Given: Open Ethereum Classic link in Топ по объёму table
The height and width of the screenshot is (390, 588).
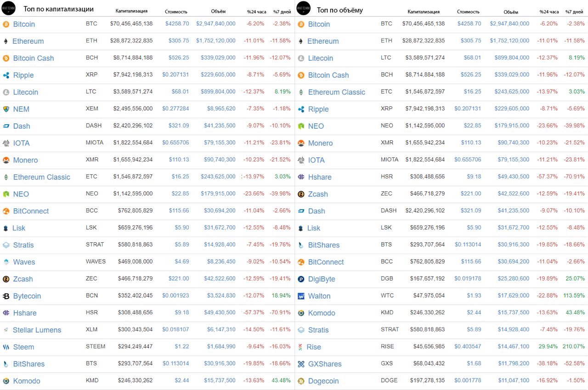Looking at the screenshot, I should 337,92.
